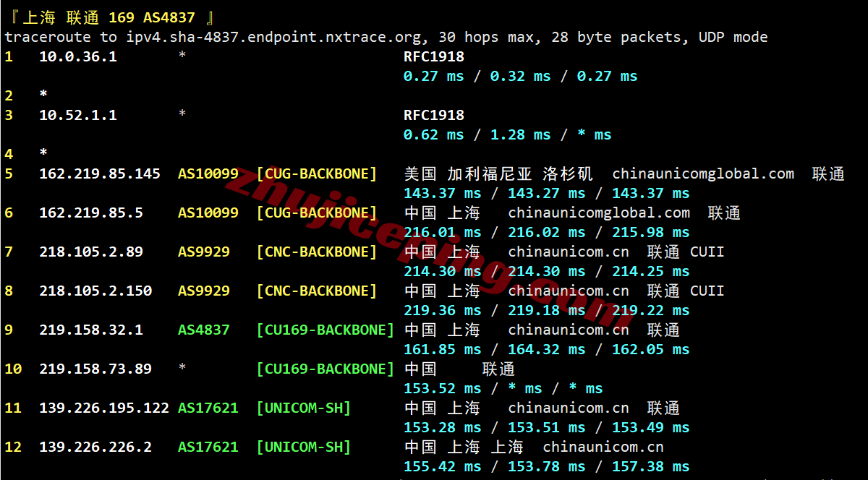Click AS9929 on the 218.105.2.150 row
Viewport: 868px width, 480px height.
204,291
